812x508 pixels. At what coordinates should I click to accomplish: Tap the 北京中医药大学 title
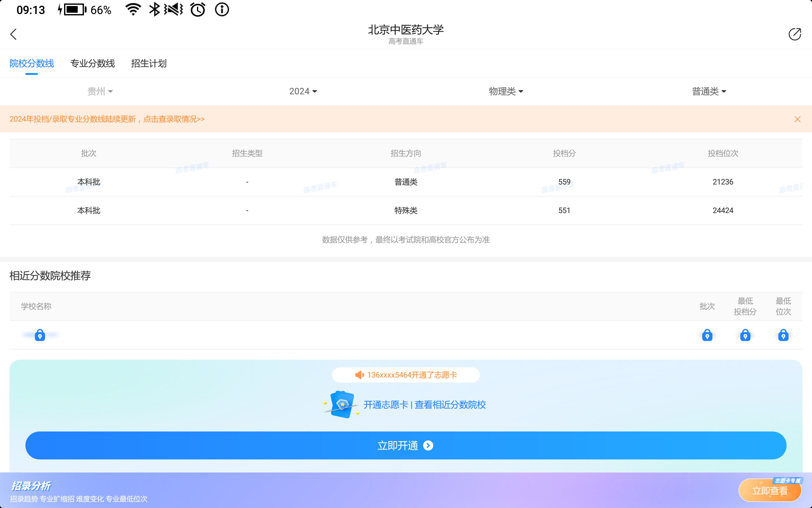406,30
